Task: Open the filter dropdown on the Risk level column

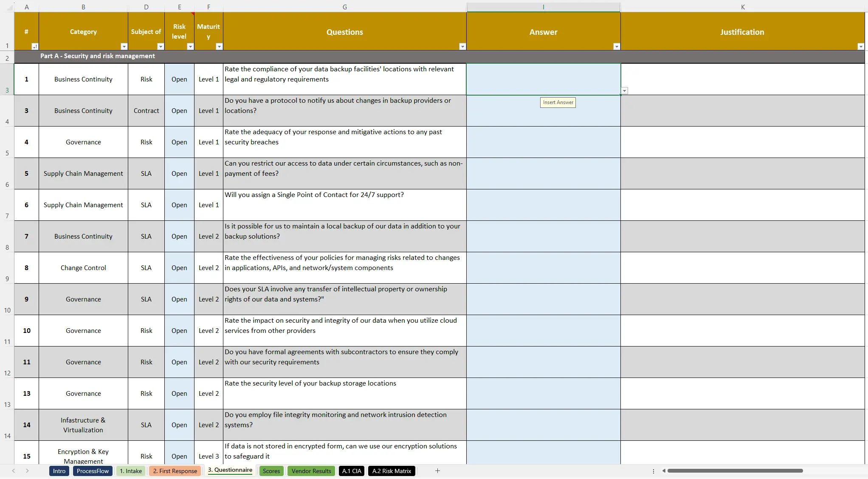Action: (x=190, y=47)
